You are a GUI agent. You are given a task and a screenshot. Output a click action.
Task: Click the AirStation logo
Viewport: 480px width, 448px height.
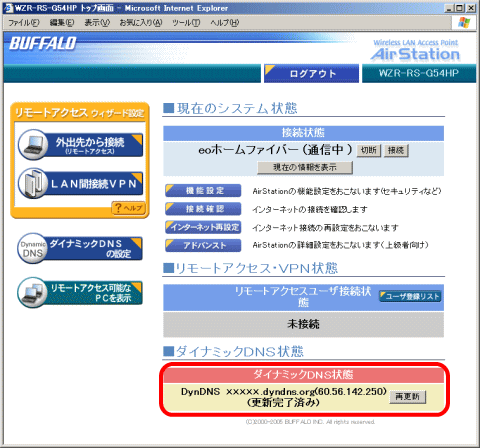pyautogui.click(x=415, y=51)
